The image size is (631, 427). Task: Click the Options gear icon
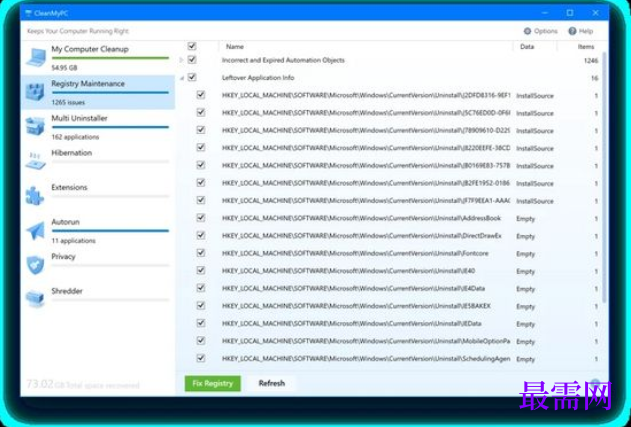[x=527, y=31]
